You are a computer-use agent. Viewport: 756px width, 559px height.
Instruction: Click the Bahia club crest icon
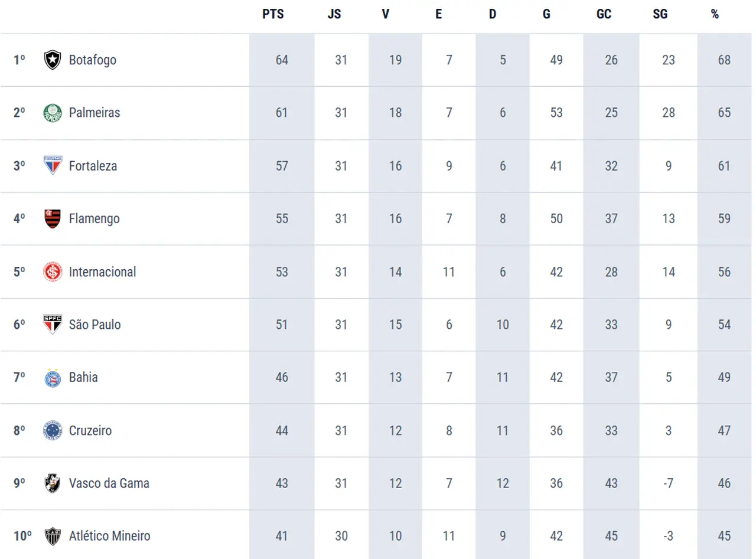point(53,377)
